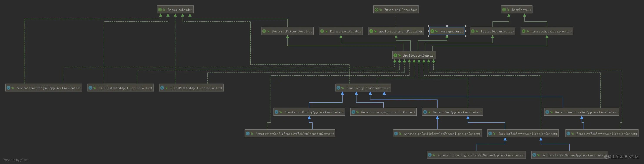Click the public-access lock icon on ApplicationContext
This screenshot has width=644, height=164.
pyautogui.click(x=399, y=56)
